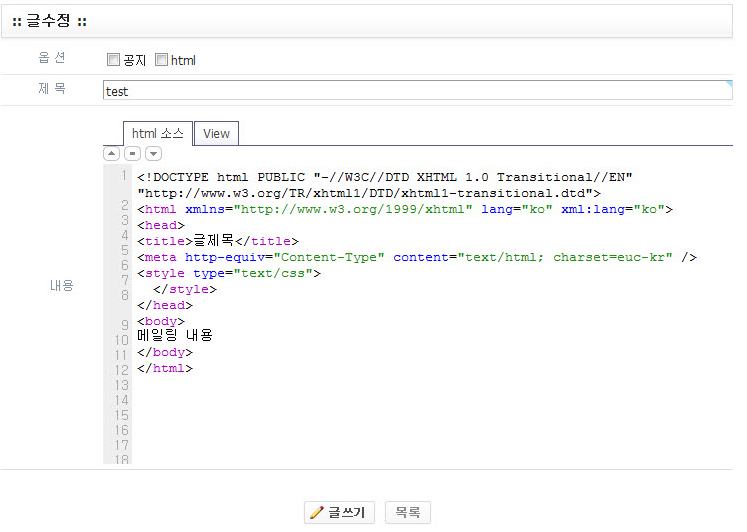Focus the 제목 field containing test
This screenshot has height=532, width=747.
(x=417, y=91)
